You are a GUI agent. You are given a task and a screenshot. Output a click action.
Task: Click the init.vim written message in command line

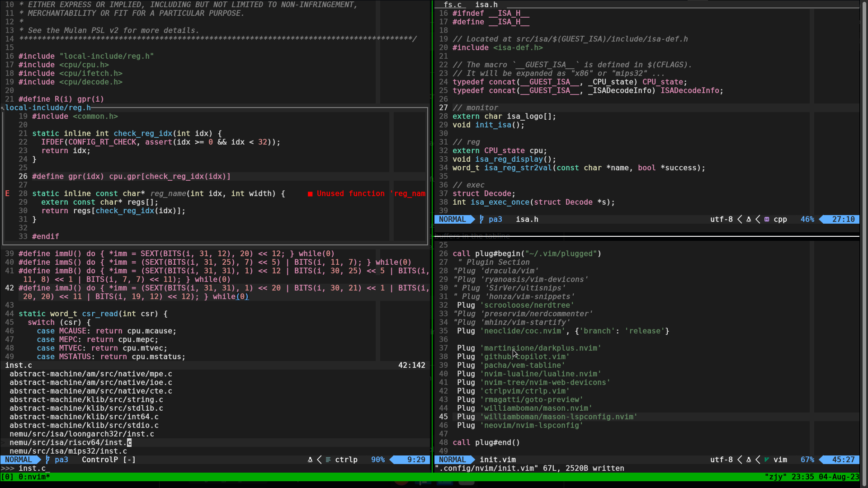(529, 468)
